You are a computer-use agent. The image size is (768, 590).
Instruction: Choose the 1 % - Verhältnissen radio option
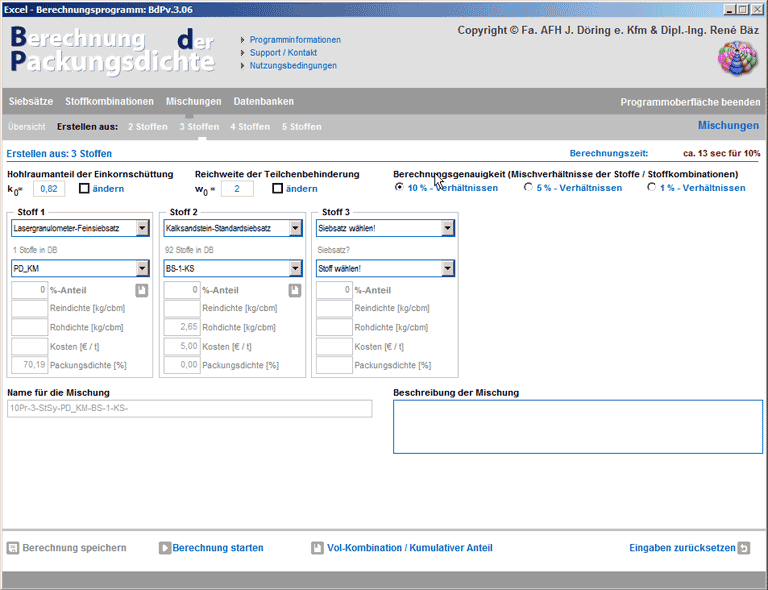click(651, 187)
